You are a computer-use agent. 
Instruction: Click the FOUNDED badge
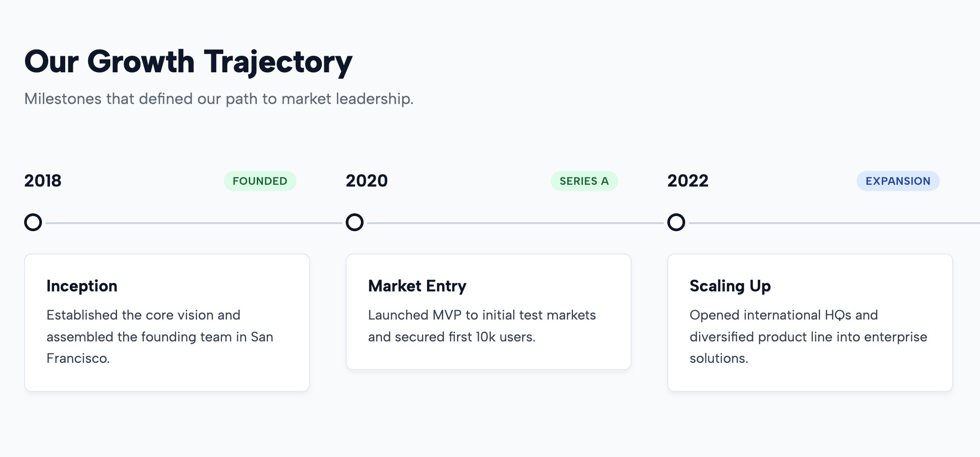(260, 181)
